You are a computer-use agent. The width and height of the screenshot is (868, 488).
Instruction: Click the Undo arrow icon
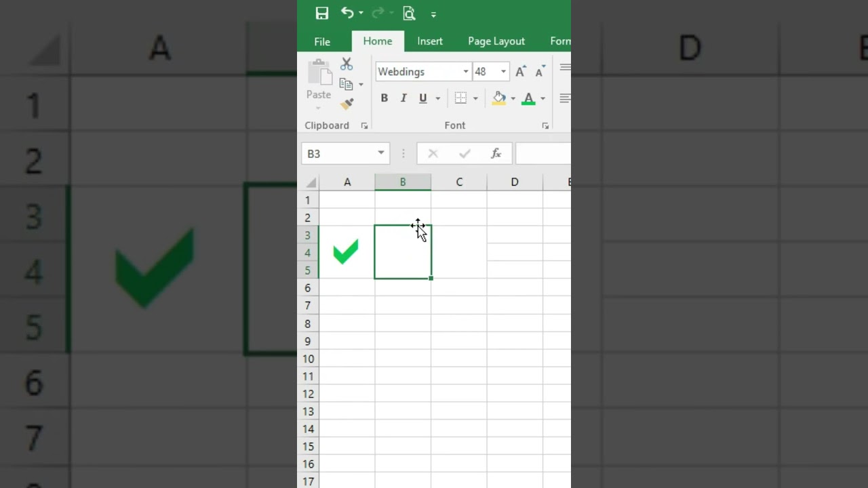coord(347,12)
